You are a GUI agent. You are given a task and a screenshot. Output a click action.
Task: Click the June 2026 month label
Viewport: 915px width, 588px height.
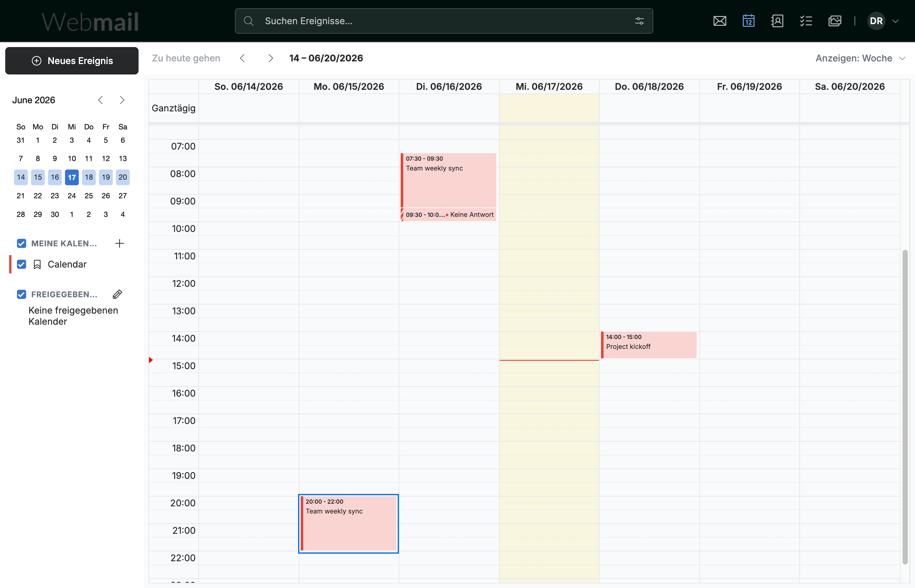click(34, 100)
